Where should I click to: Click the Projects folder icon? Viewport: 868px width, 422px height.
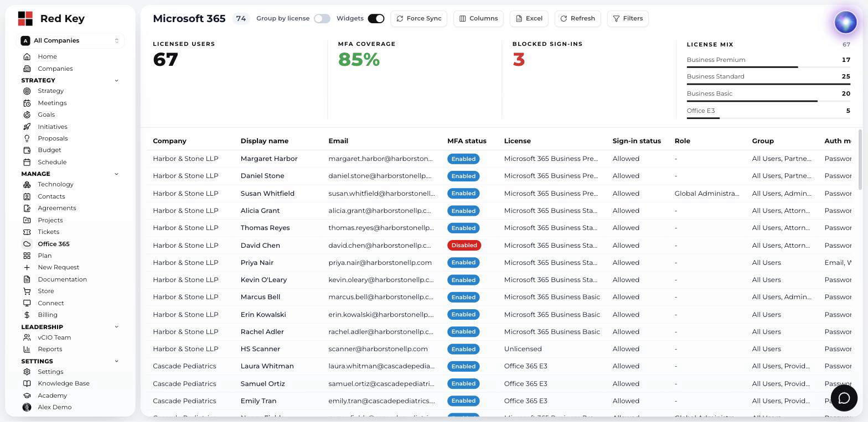(x=27, y=220)
